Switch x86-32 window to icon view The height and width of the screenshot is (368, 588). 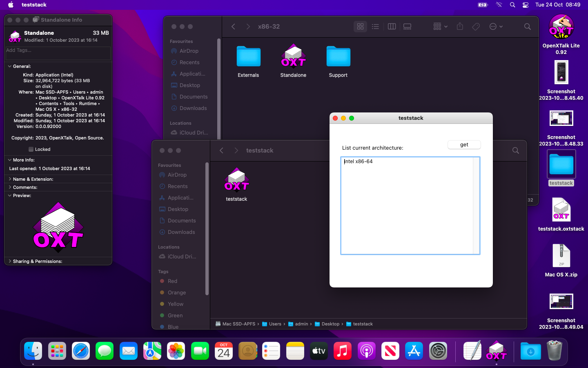[x=360, y=27]
